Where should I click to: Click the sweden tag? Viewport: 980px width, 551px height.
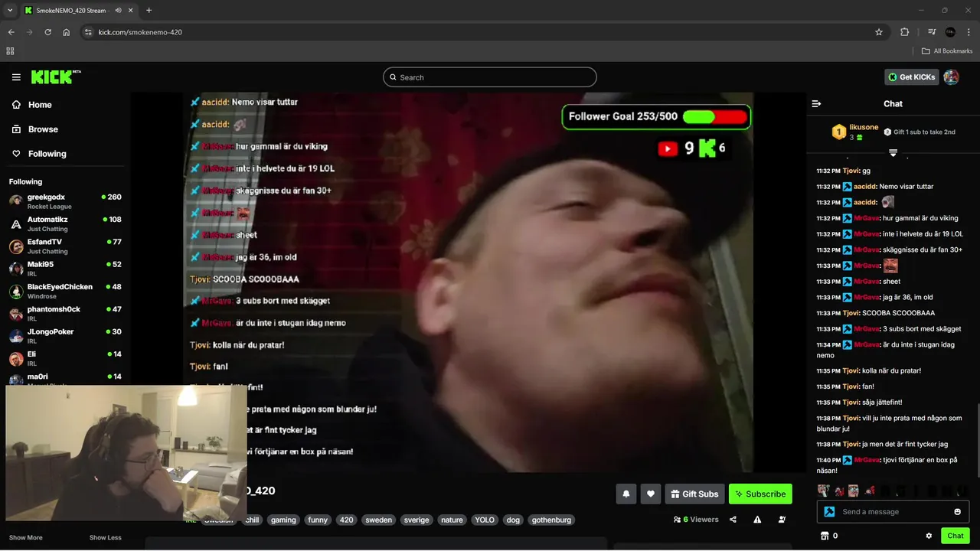378,520
